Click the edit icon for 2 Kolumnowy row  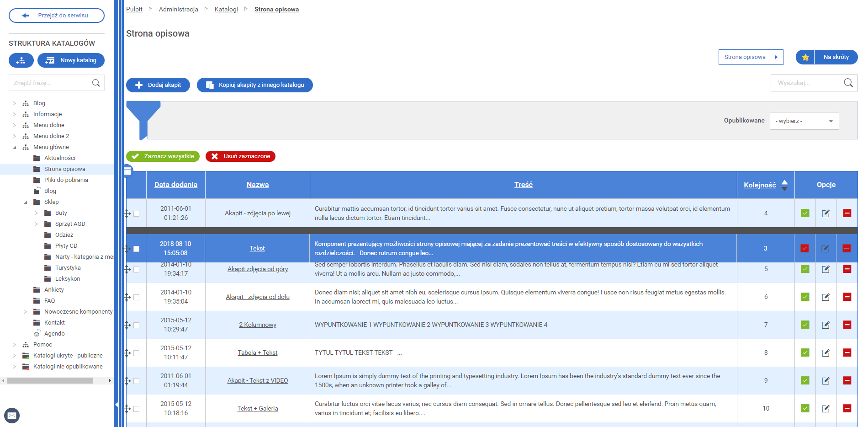pyautogui.click(x=826, y=325)
